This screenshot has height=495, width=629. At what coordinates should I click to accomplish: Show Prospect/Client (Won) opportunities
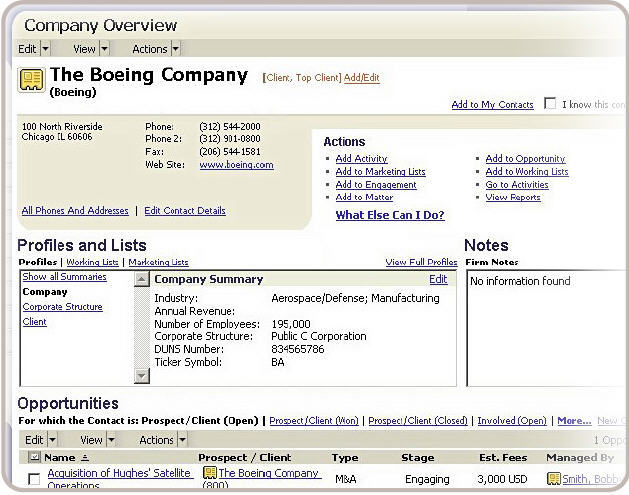click(x=314, y=420)
